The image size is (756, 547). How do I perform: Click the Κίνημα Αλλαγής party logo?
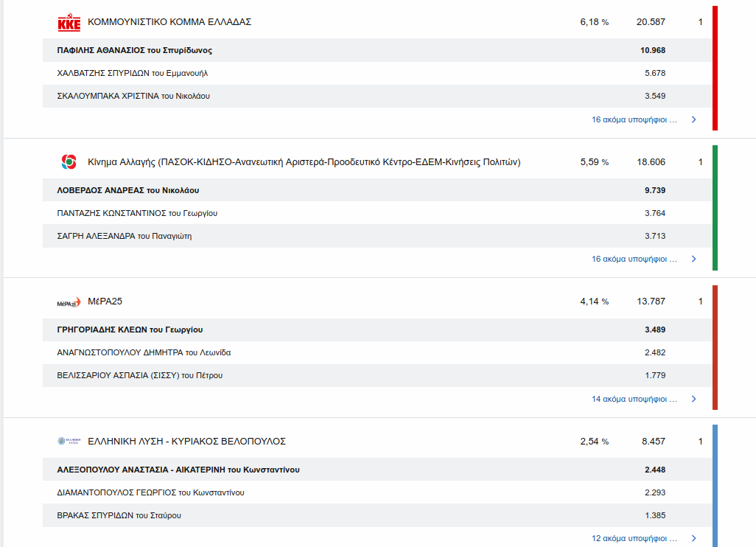pos(69,161)
